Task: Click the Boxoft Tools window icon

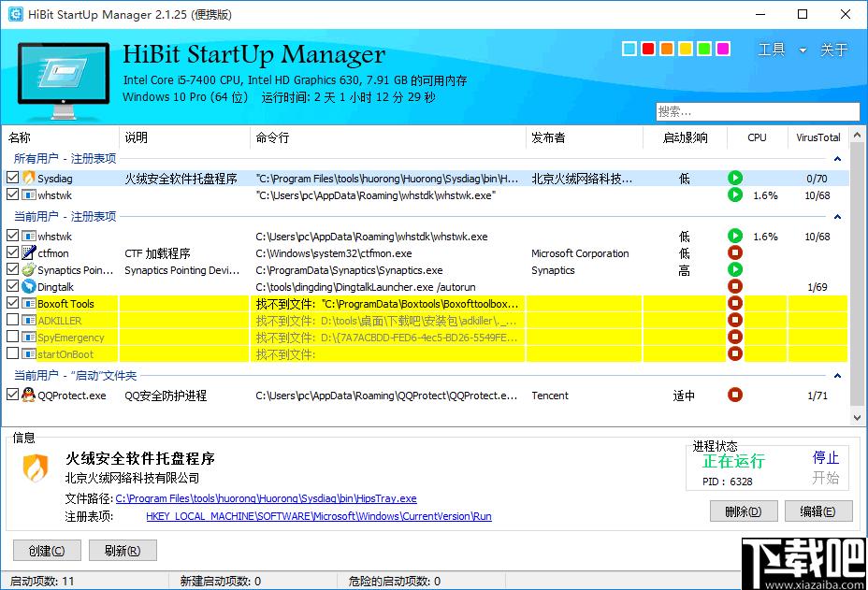Action: pos(29,303)
